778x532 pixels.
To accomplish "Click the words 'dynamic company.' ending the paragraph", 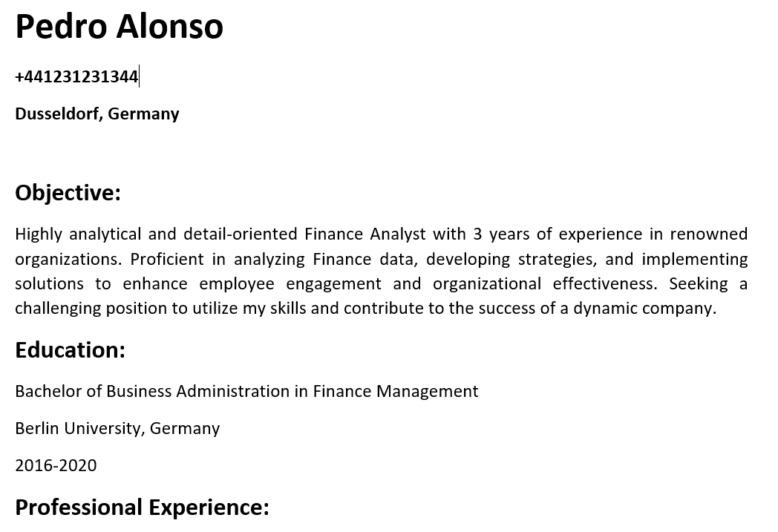I will coord(645,309).
